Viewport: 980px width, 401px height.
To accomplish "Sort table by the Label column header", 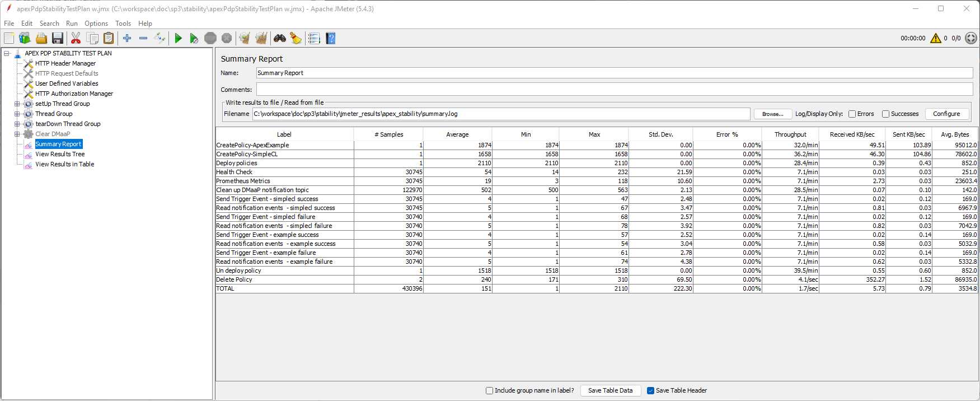I will coord(284,134).
